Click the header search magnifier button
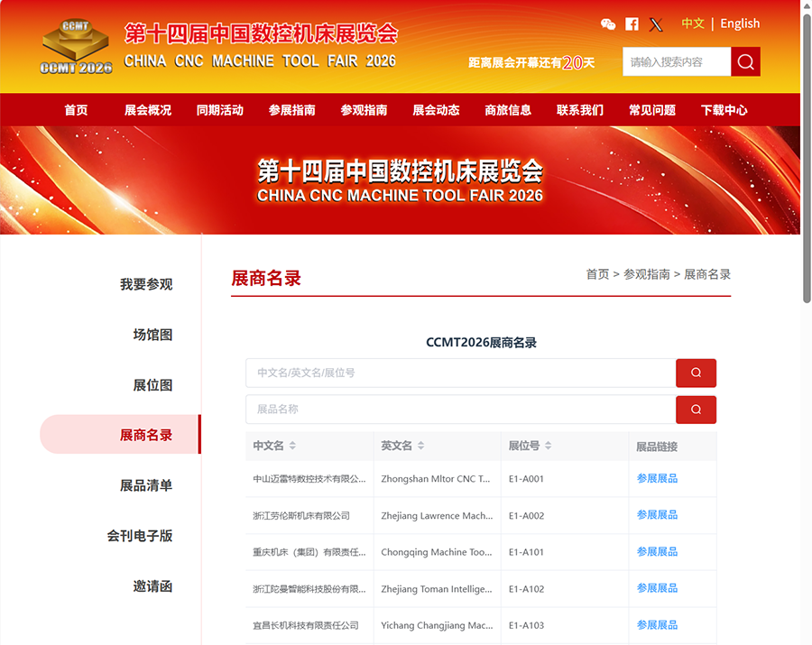The height and width of the screenshot is (645, 812). pyautogui.click(x=745, y=61)
